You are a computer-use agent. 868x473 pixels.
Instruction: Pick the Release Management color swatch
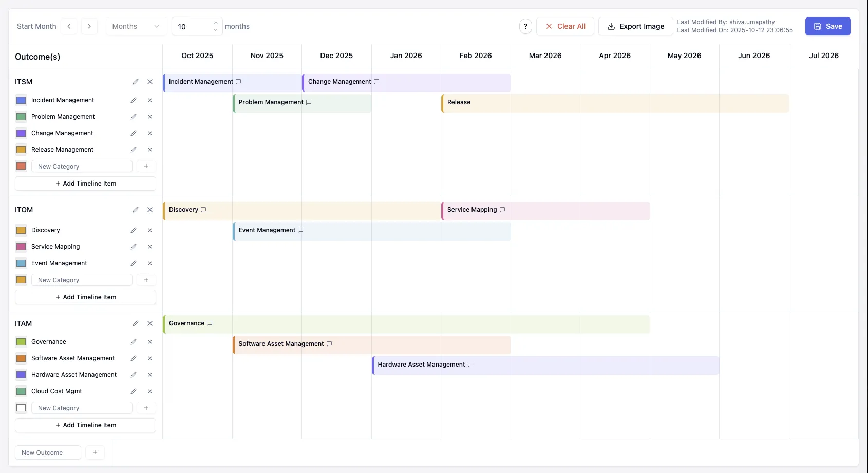tap(21, 150)
